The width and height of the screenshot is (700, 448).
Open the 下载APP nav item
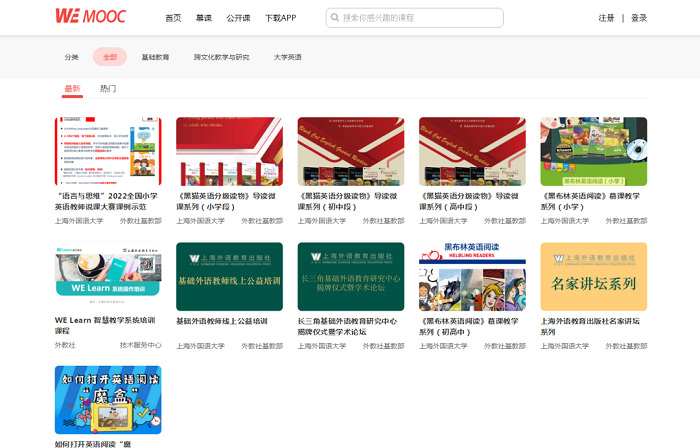coord(280,18)
